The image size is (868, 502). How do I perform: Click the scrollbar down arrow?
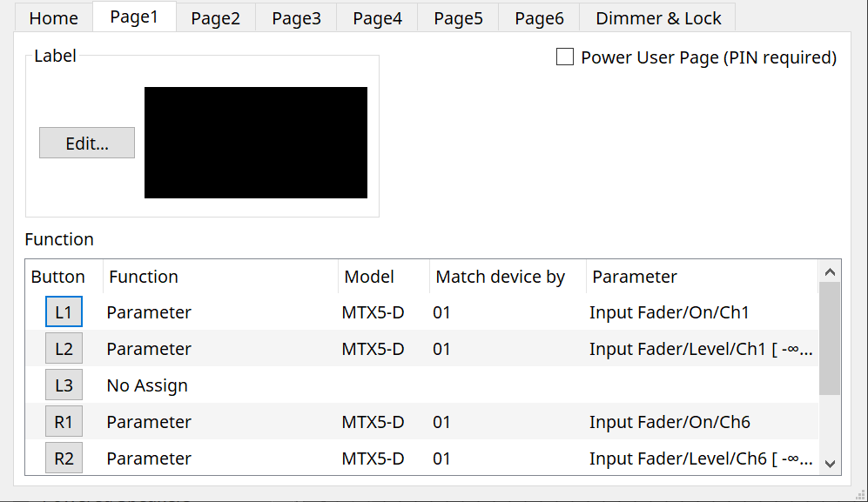click(x=830, y=464)
